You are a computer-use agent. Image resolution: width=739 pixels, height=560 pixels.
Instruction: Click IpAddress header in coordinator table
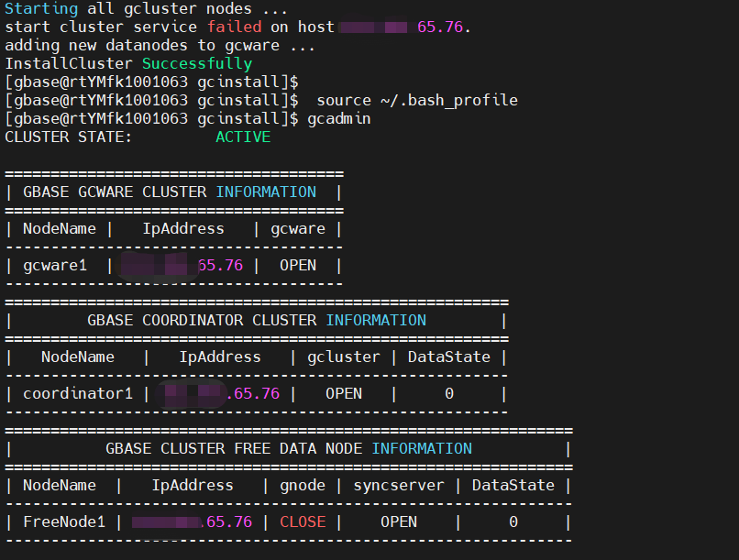(220, 357)
